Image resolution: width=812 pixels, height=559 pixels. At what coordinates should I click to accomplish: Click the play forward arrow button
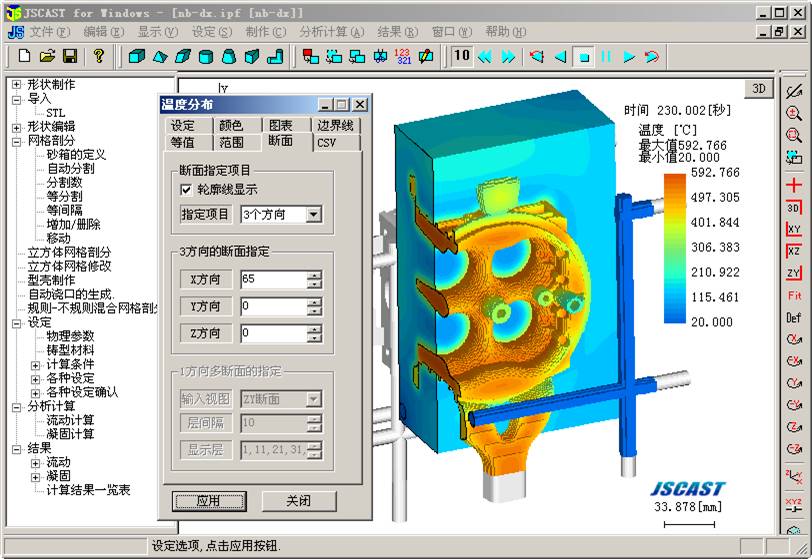629,56
